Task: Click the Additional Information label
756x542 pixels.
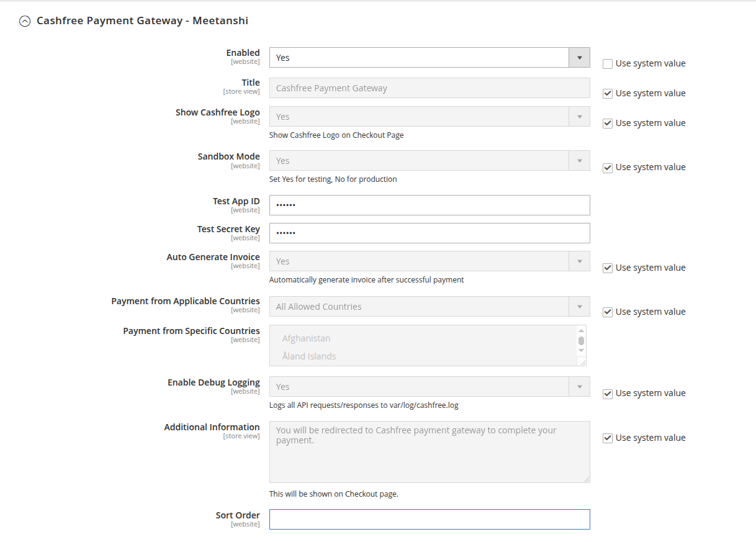Action: tap(212, 427)
